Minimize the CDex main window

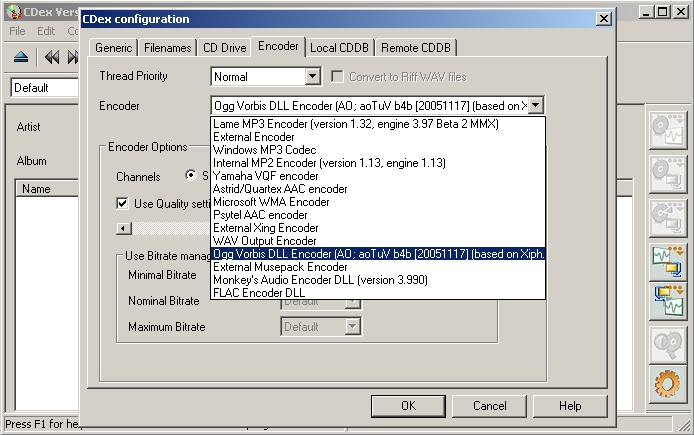pos(646,12)
